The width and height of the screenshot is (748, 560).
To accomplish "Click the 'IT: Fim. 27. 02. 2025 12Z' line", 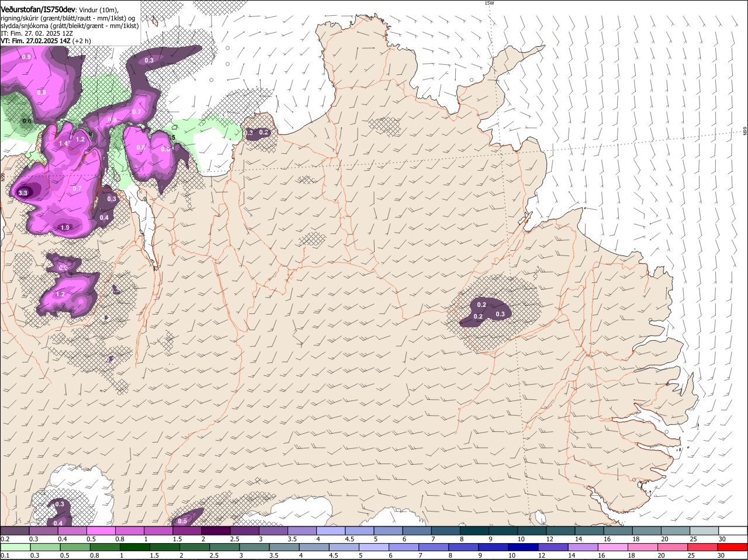I will (x=37, y=33).
